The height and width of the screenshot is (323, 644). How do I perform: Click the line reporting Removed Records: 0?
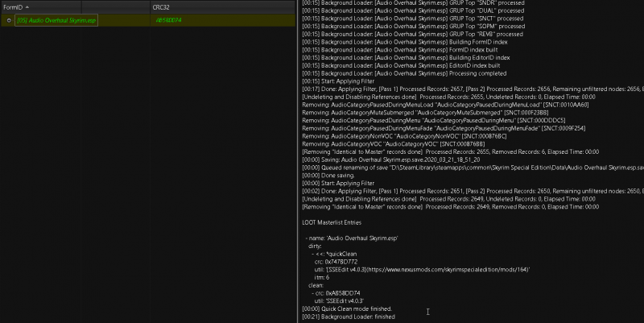[x=451, y=207]
